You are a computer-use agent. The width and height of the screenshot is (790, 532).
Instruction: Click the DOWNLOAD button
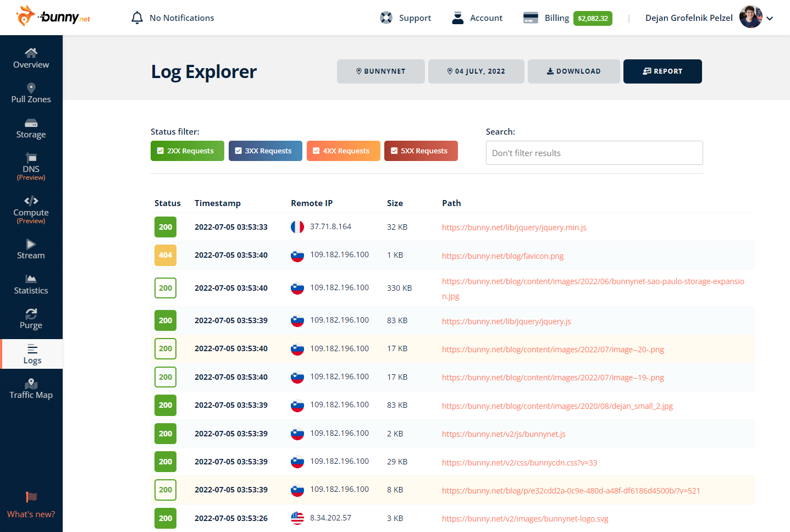(x=574, y=71)
